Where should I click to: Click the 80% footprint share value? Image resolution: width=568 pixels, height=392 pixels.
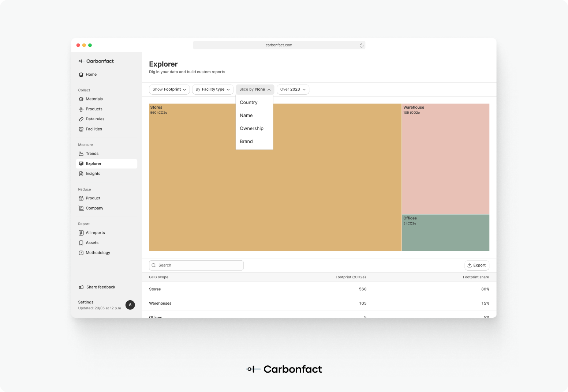(485, 289)
